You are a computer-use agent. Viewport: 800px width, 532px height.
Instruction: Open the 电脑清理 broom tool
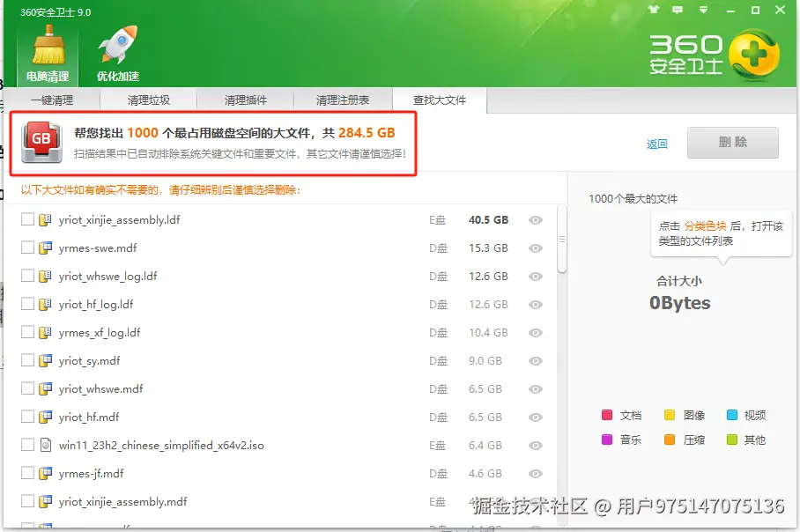coord(48,55)
